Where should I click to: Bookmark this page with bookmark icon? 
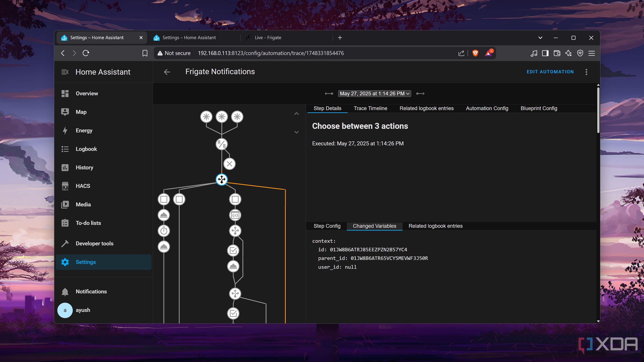145,53
